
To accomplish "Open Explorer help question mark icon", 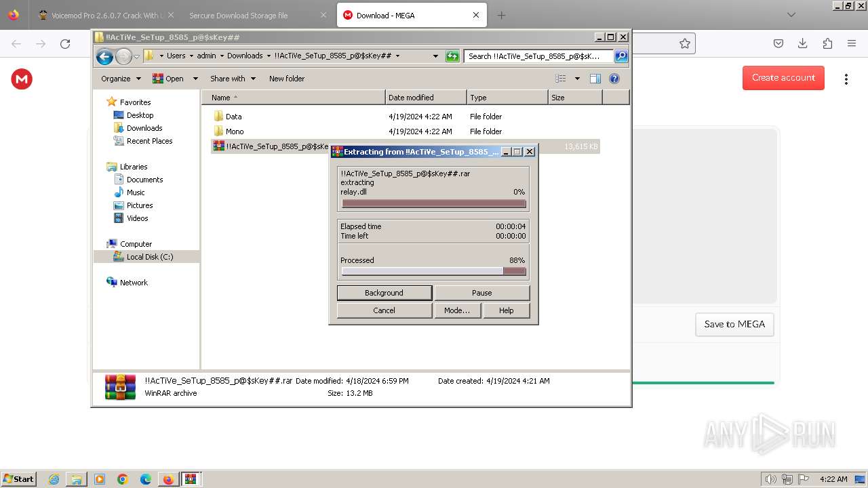I will coord(614,79).
